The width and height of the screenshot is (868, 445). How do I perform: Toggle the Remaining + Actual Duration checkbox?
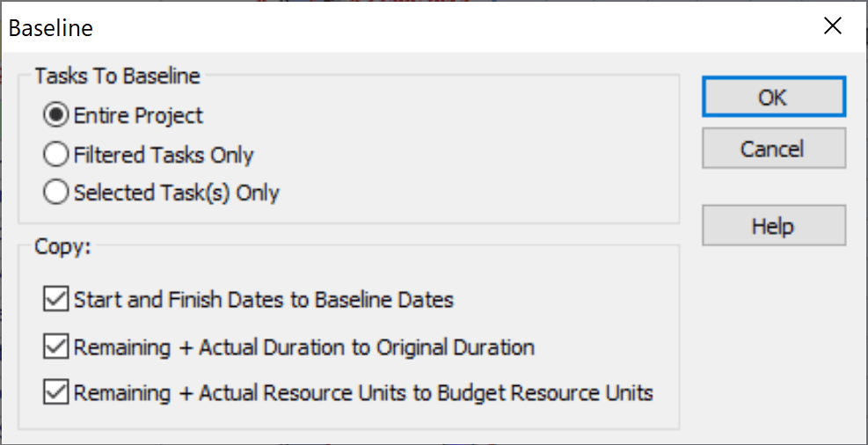tap(55, 347)
